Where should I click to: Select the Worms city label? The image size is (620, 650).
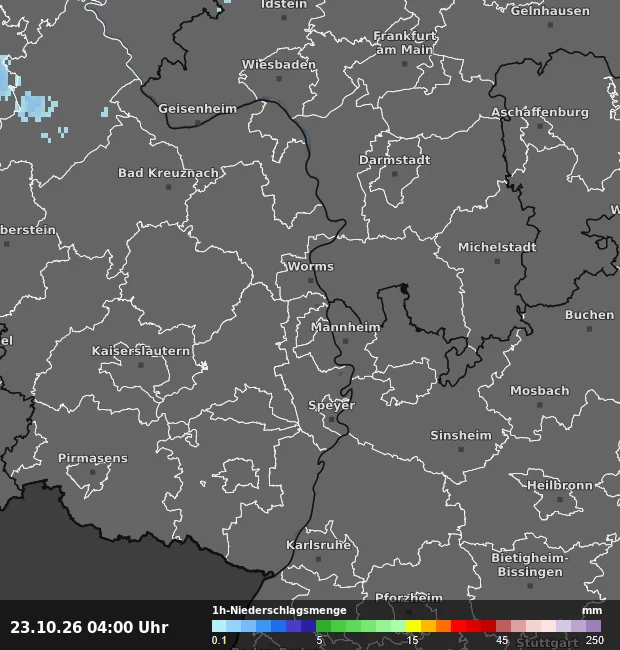(310, 267)
